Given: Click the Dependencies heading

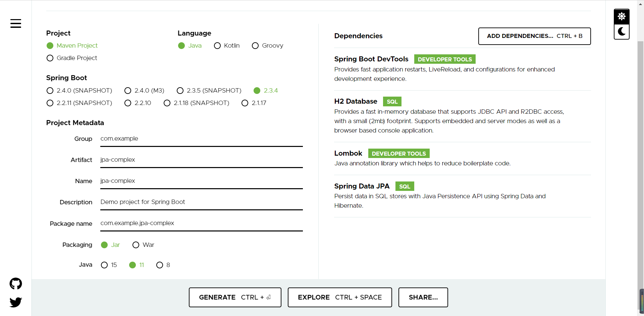Looking at the screenshot, I should [x=358, y=36].
